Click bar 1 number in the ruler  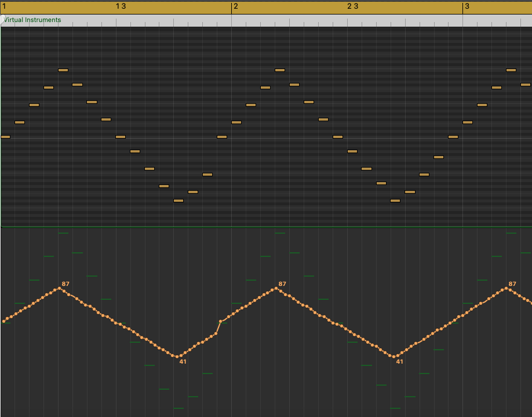click(4, 6)
